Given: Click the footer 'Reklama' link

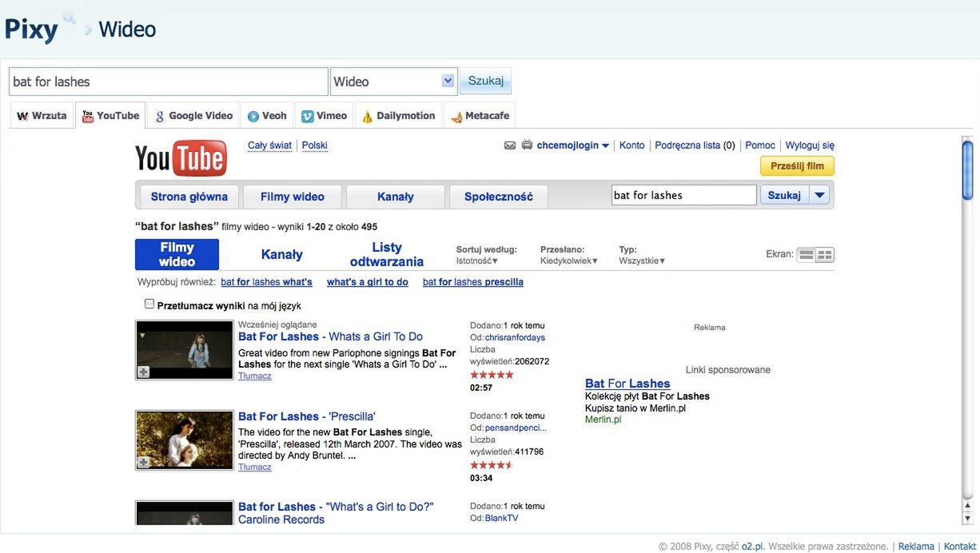Looking at the screenshot, I should (916, 547).
